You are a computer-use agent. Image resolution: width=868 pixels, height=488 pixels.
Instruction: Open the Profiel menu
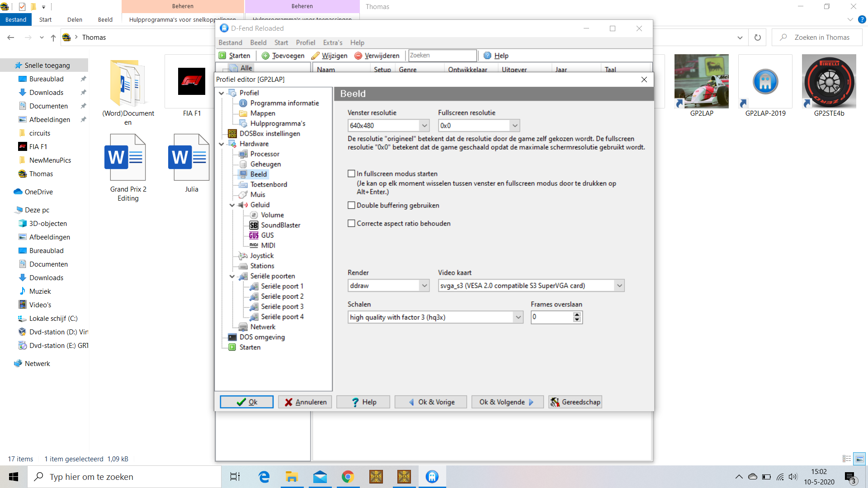(x=305, y=42)
